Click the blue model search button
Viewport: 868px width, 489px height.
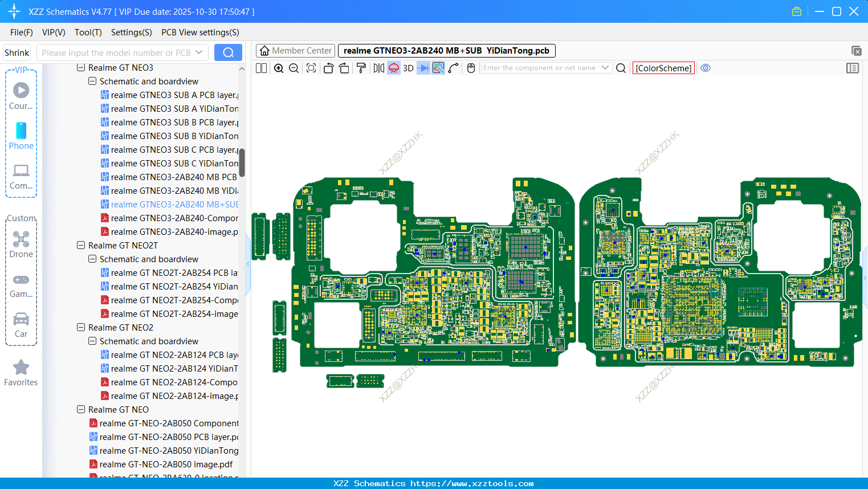click(228, 52)
